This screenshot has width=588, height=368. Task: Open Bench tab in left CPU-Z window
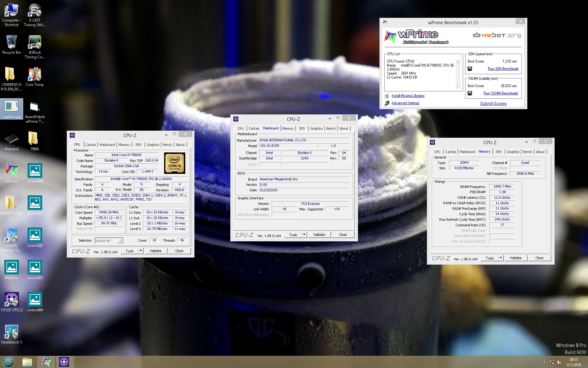(x=167, y=145)
